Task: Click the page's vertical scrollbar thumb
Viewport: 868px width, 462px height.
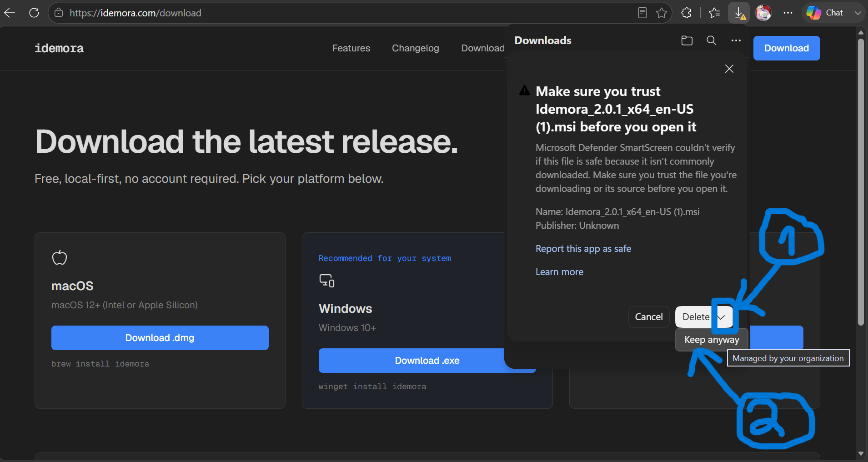Action: (x=861, y=182)
